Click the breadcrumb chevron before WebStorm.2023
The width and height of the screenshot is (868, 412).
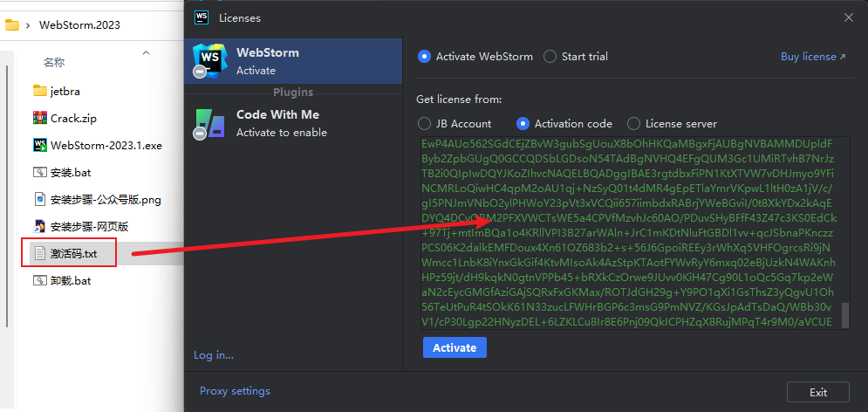[x=28, y=25]
